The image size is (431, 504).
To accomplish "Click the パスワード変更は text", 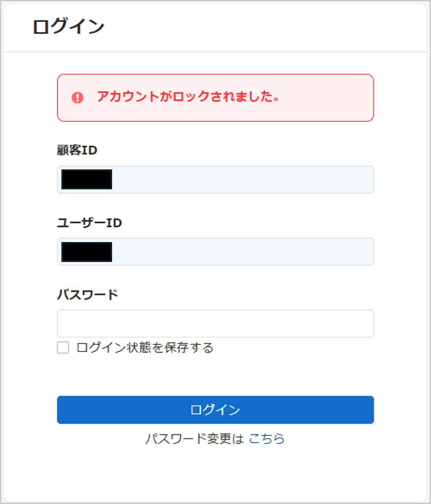I will point(195,439).
